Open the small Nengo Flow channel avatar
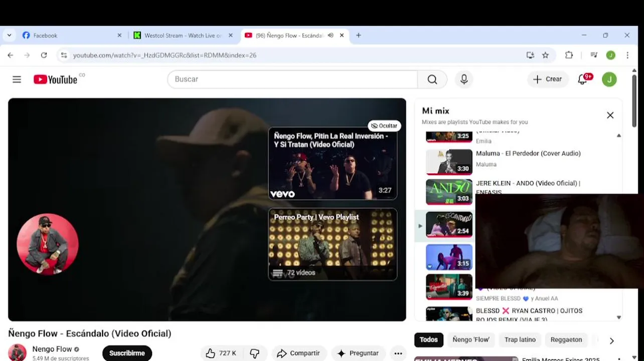Viewport: 644px width, 361px height. tap(17, 352)
